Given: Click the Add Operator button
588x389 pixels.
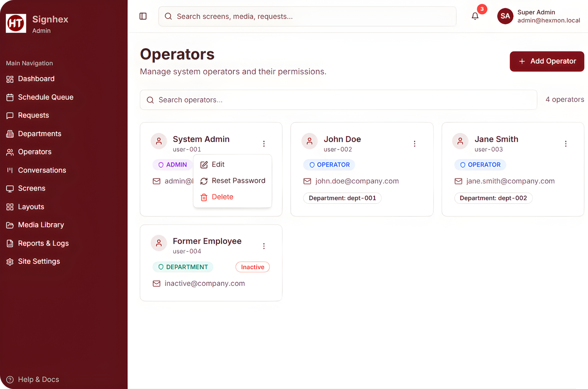Looking at the screenshot, I should point(546,61).
